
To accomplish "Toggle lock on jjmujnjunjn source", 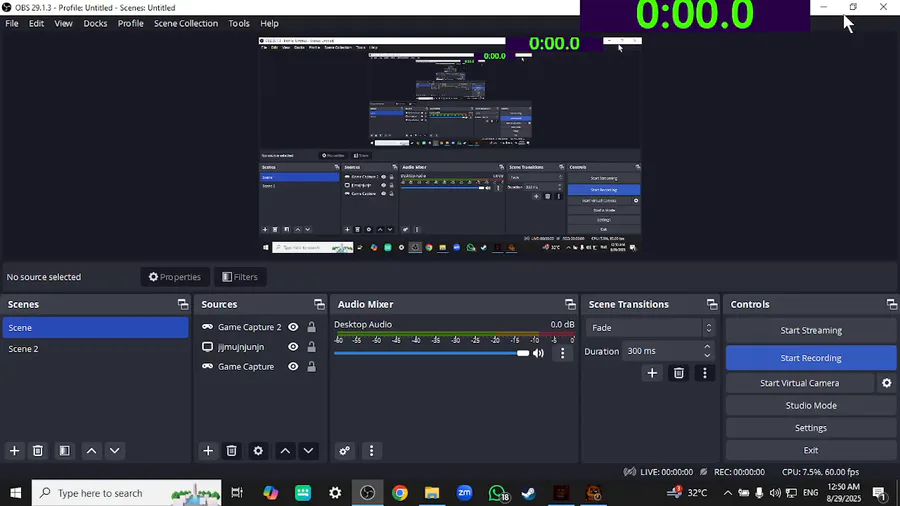I will (311, 347).
